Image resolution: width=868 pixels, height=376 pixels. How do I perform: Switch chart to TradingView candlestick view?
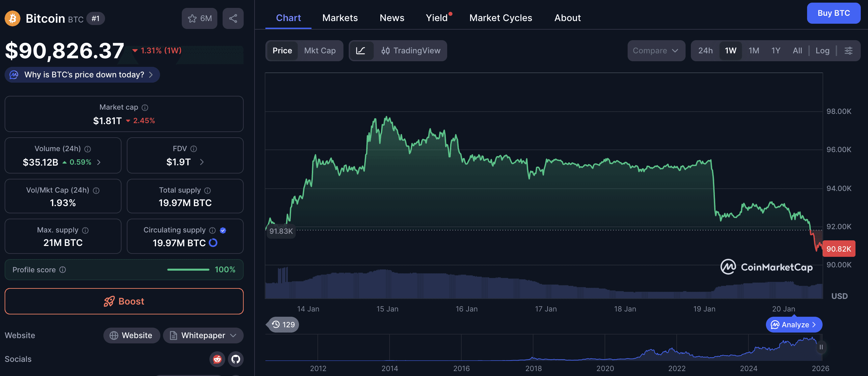(x=411, y=50)
